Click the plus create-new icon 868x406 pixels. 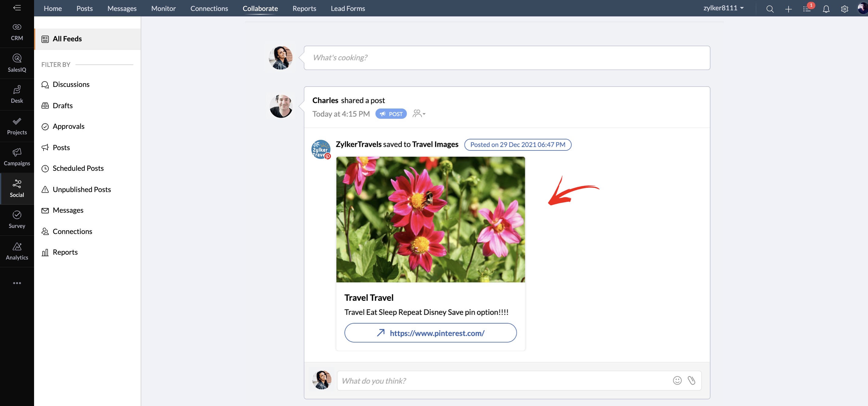[788, 9]
